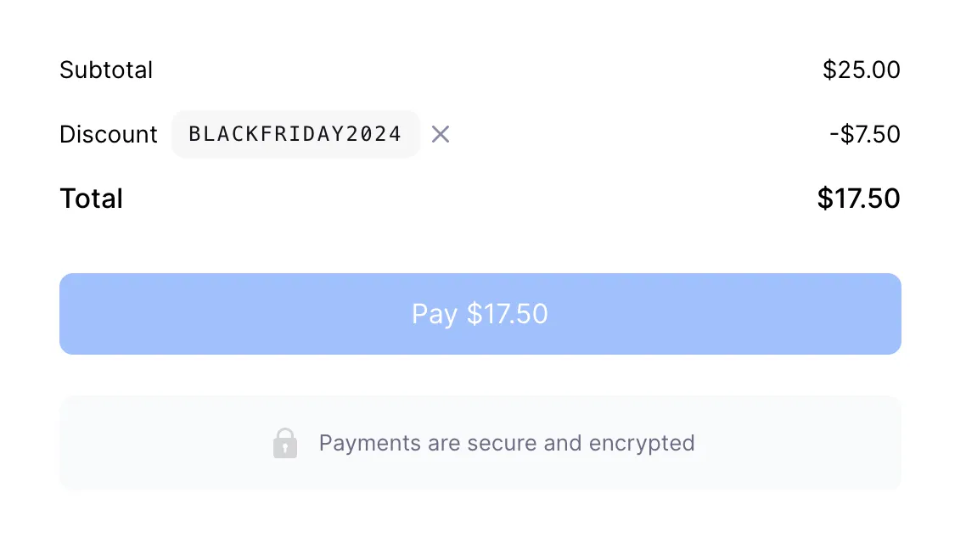The image size is (966, 560).
Task: Click the padlock symbol next to encryption text
Action: click(x=285, y=442)
